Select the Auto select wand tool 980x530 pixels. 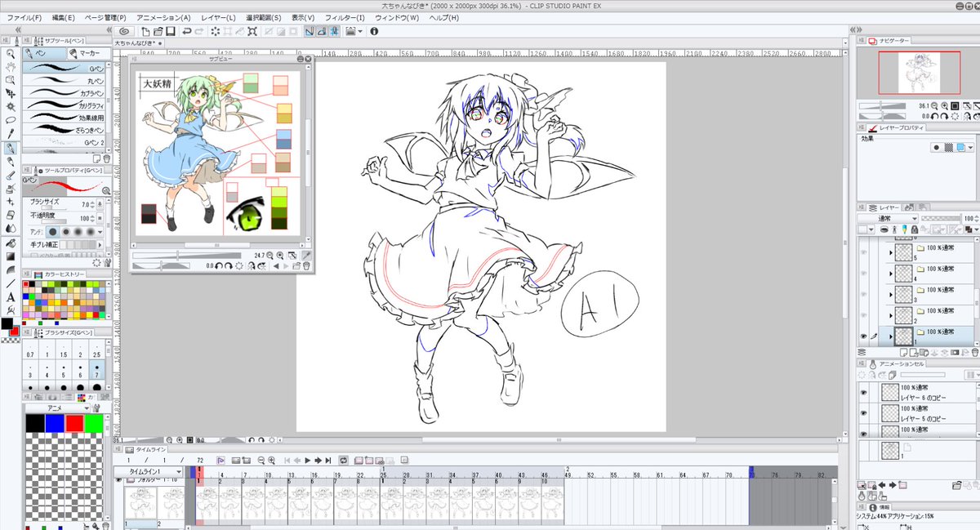click(11, 106)
